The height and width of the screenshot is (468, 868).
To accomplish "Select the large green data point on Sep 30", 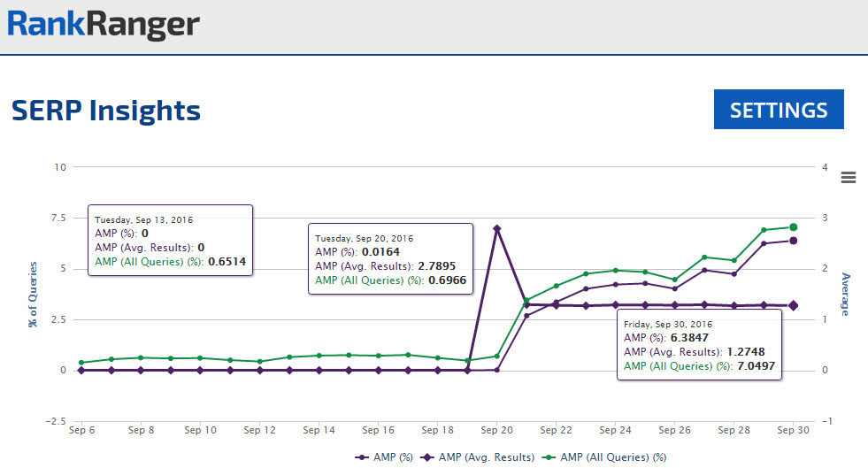I will [x=793, y=227].
